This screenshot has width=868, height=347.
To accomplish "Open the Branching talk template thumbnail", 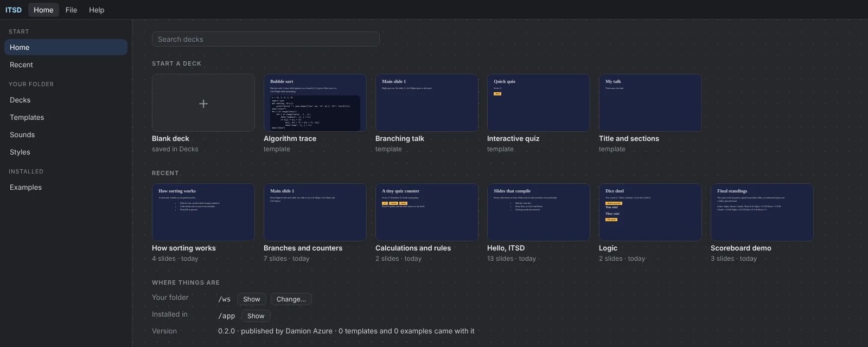I will point(427,102).
